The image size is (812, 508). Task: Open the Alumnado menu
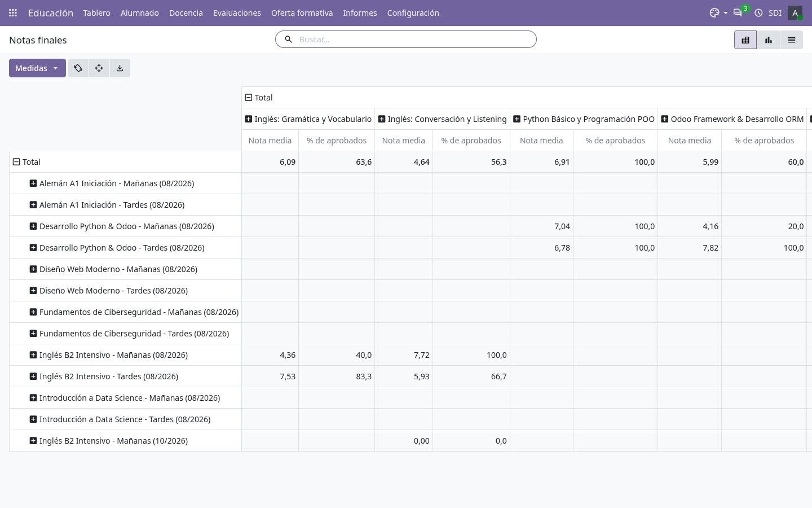pyautogui.click(x=139, y=12)
